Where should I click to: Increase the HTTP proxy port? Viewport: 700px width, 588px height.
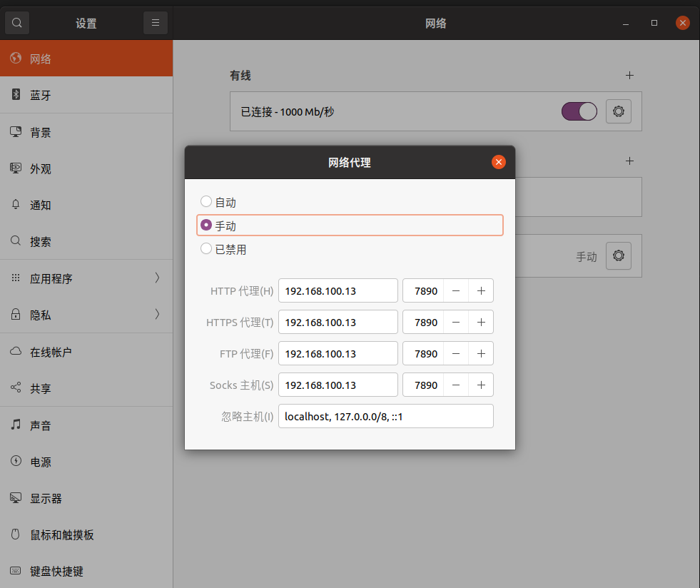481,290
